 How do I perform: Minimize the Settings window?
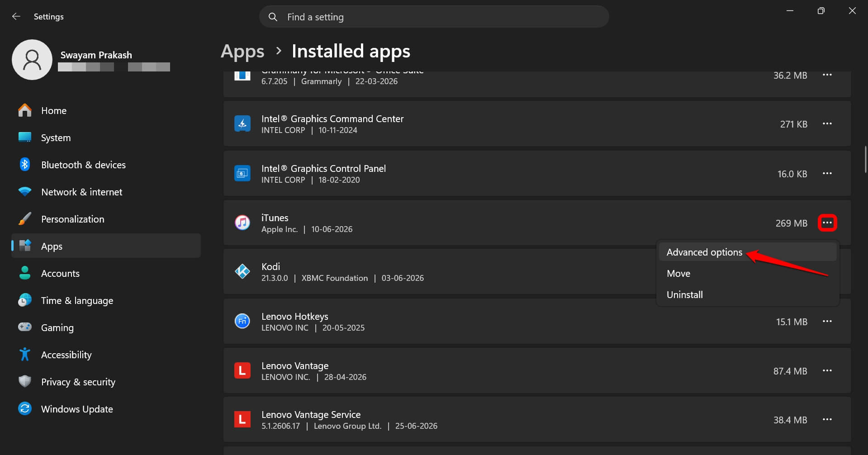tap(790, 11)
